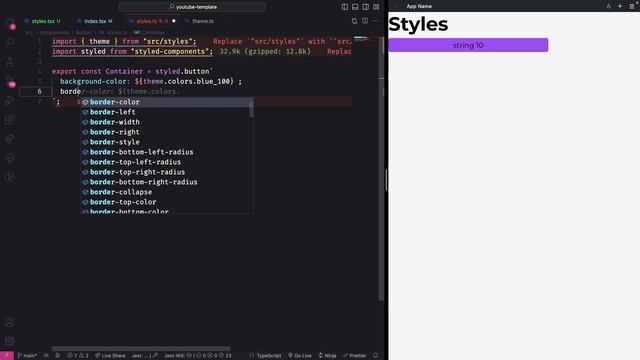Open Source Control with the pending-changes badge
The height and width of the screenshot is (360, 640).
coord(10,81)
